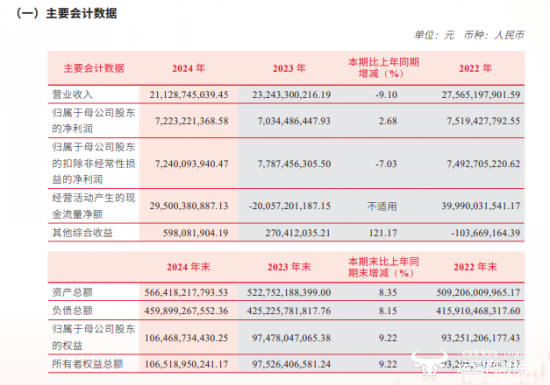Select the 负债总额 row label
Screen dimensions: 550x385
pyautogui.click(x=72, y=310)
